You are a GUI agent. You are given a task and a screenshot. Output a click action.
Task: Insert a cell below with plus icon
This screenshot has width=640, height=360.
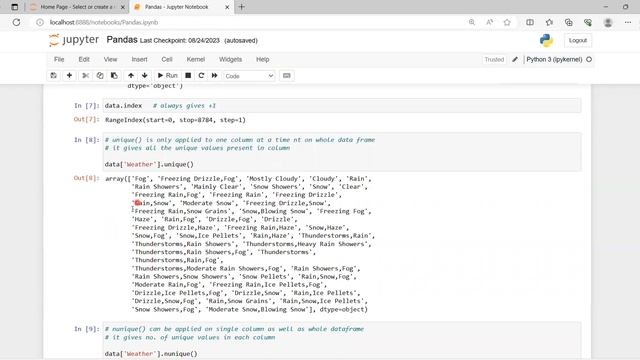coord(69,76)
